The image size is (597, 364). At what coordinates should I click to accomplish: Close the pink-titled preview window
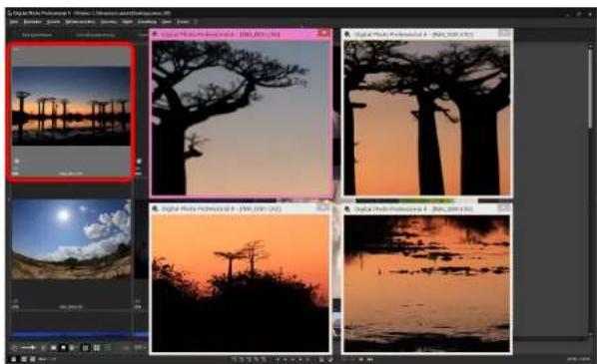[x=323, y=34]
